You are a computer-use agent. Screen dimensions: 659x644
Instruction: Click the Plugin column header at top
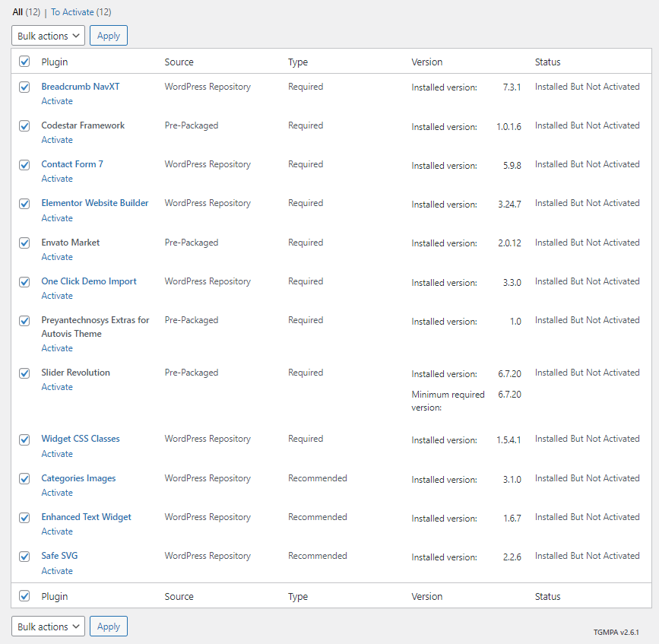pos(54,62)
